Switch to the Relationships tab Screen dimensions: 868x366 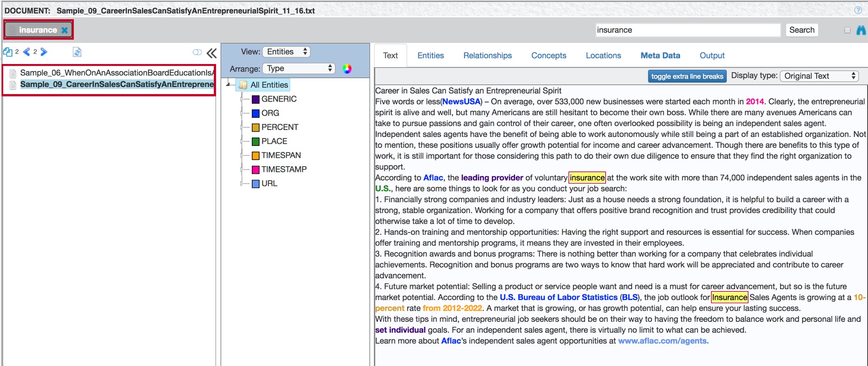[487, 56]
